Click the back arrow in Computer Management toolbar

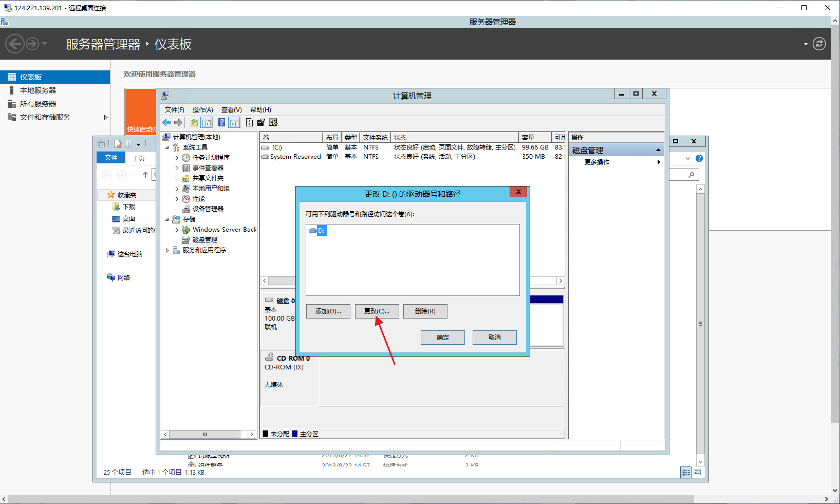[166, 122]
